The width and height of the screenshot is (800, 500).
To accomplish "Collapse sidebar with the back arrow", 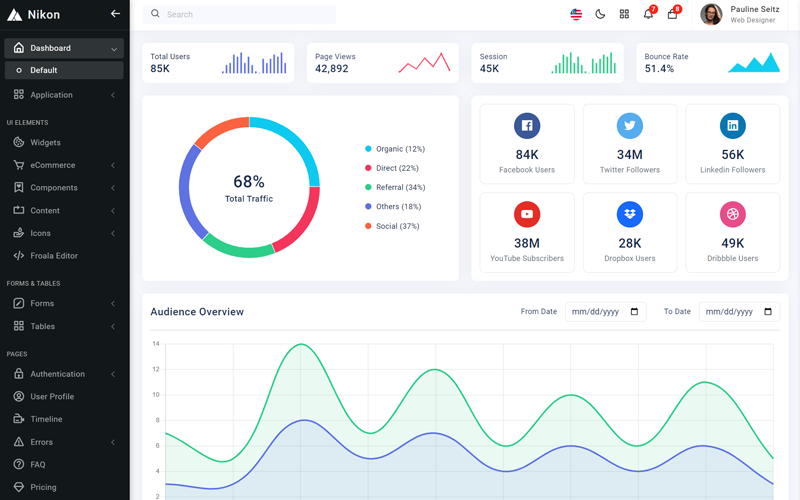I will 115,14.
